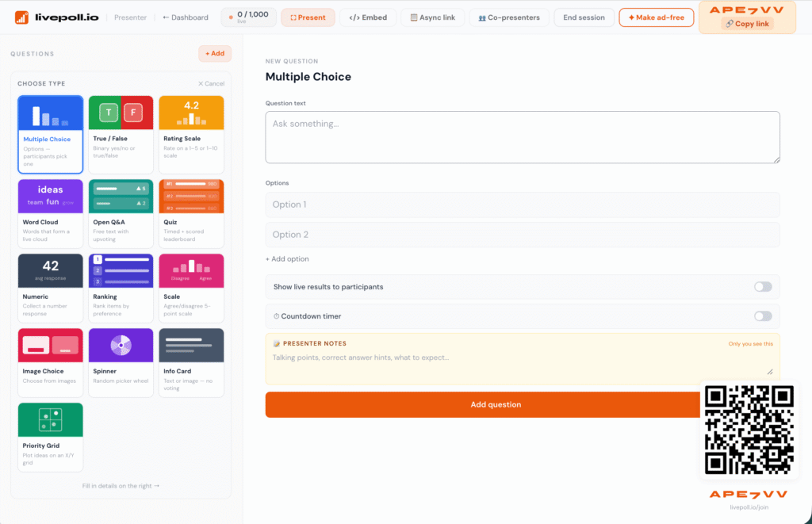Click + Add option link
The height and width of the screenshot is (524, 812).
click(x=287, y=259)
